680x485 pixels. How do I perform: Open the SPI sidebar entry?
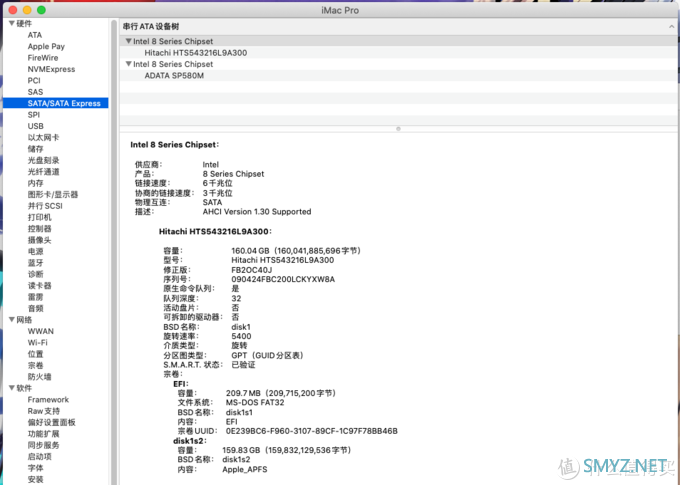[33, 115]
